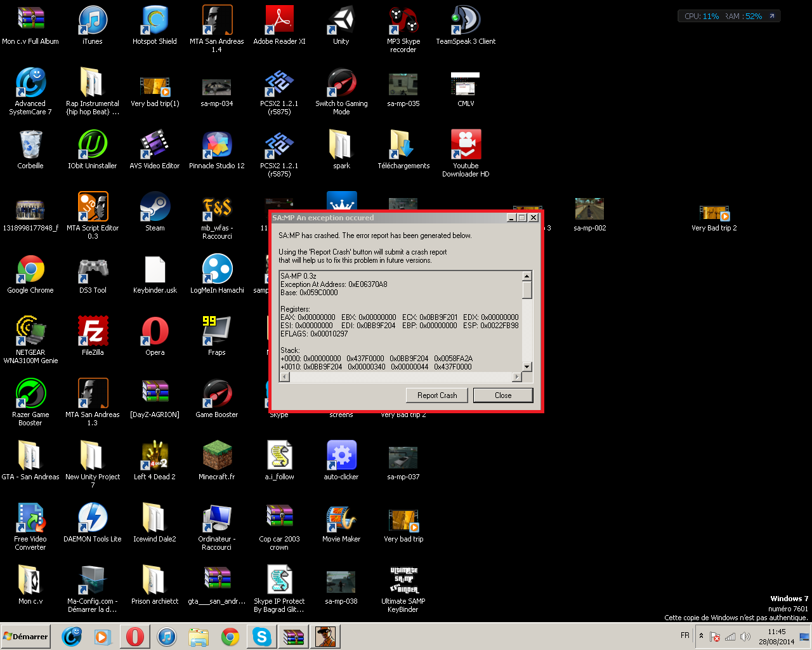
Task: Open the network status tray icon
Action: [x=730, y=636]
